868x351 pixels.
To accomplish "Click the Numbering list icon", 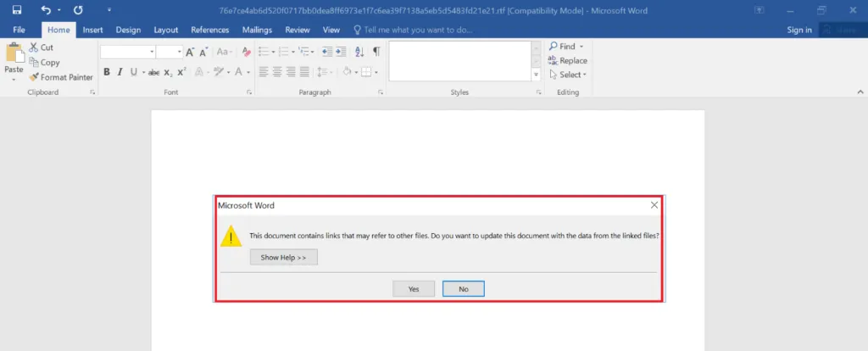I will click(283, 52).
